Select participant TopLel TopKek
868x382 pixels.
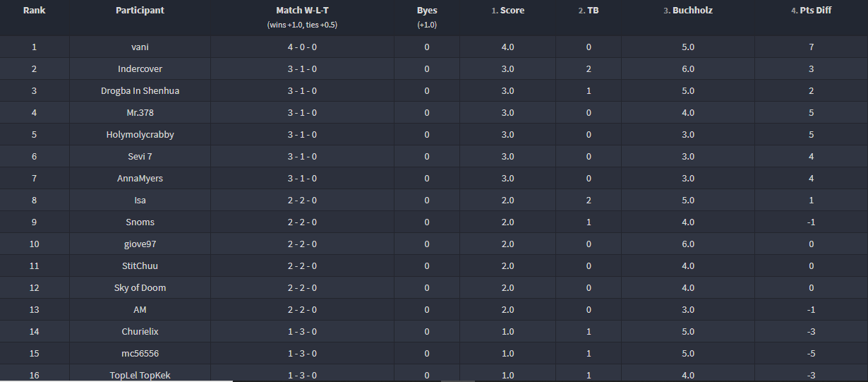[140, 376]
